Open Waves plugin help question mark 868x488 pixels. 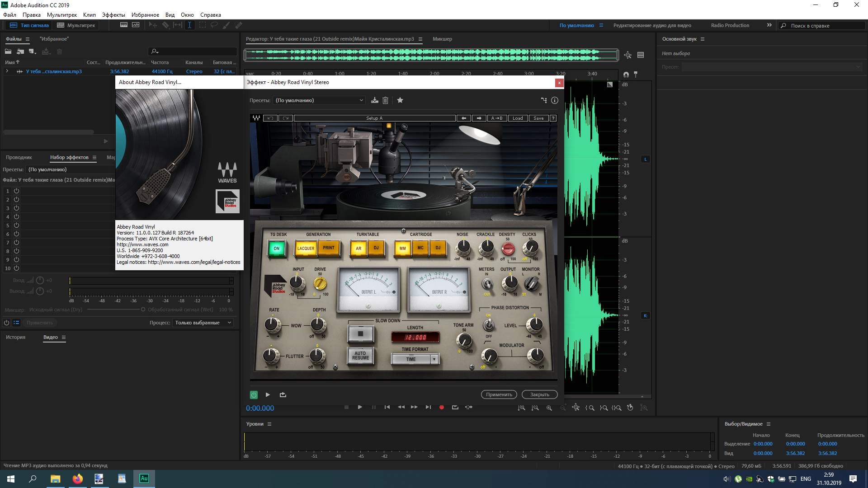coord(553,118)
